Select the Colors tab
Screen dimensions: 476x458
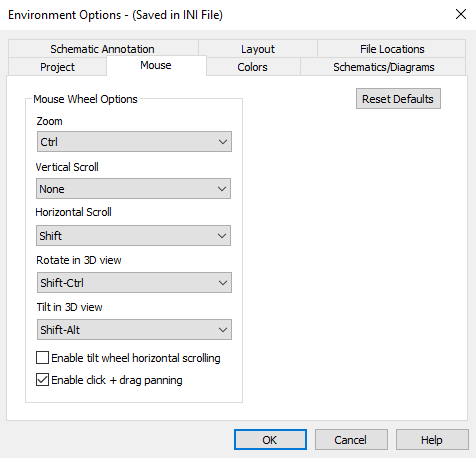pos(252,67)
